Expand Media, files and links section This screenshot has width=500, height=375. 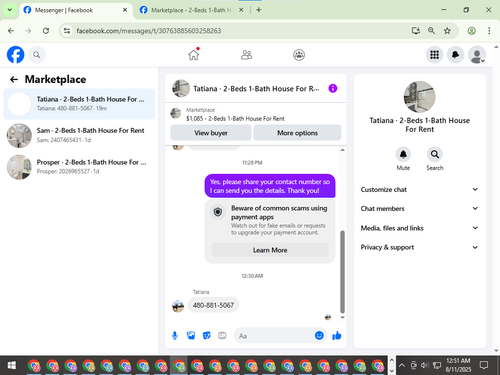click(419, 228)
